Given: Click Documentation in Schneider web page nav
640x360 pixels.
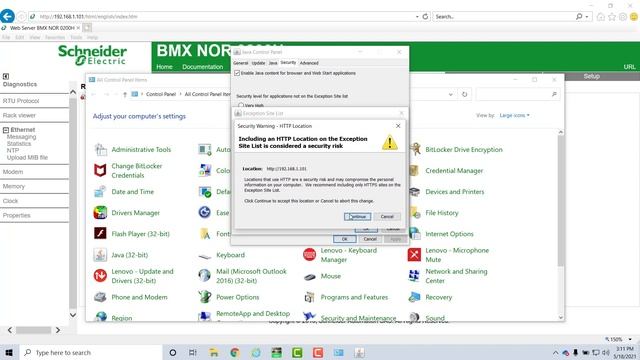Looking at the screenshot, I should [202, 67].
